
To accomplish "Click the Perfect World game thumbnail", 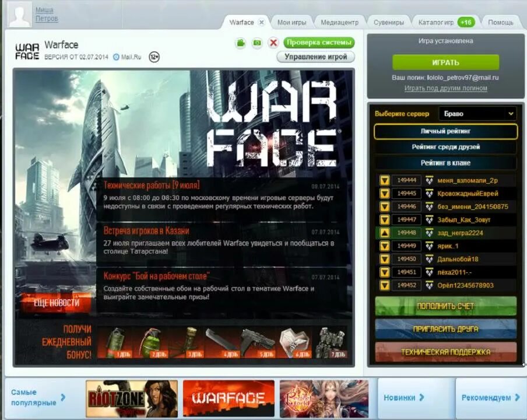I will point(324,398).
